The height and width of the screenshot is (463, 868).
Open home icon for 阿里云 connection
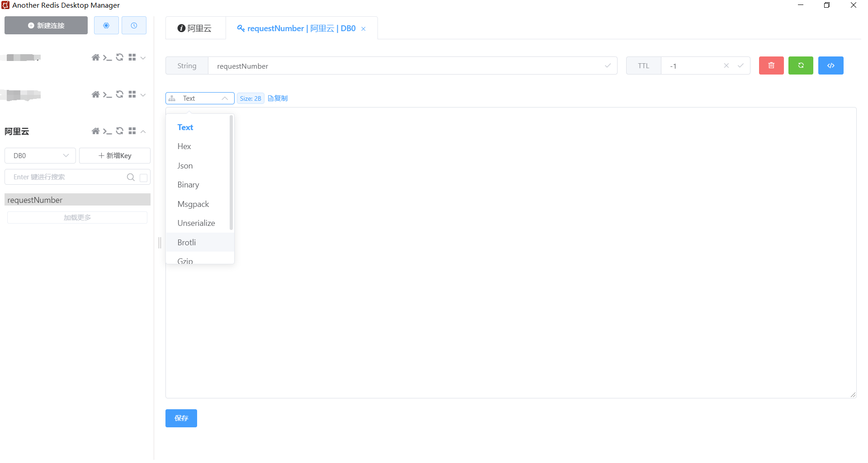click(x=95, y=131)
